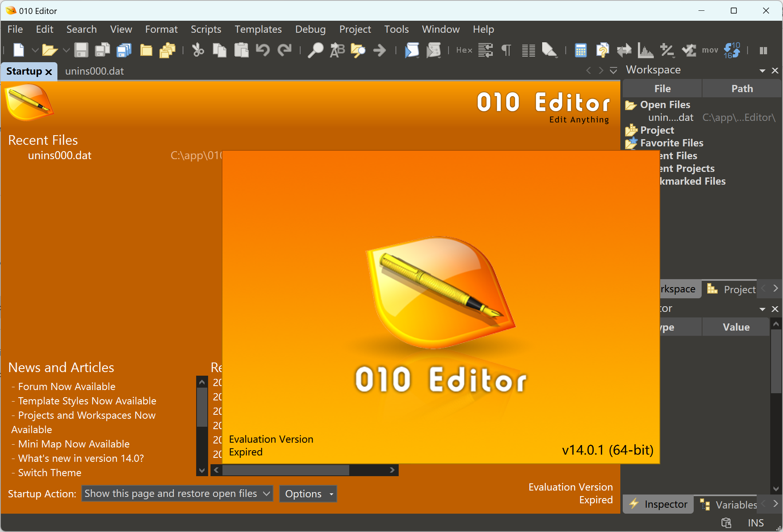Click the stacked folders project icon
The height and width of the screenshot is (532, 783).
click(167, 50)
